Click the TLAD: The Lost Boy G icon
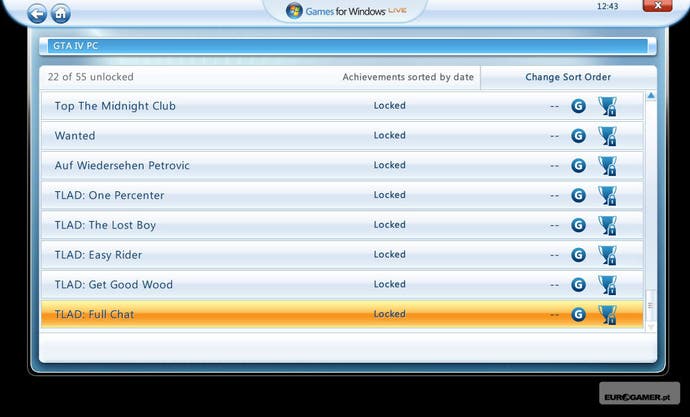 (x=578, y=225)
